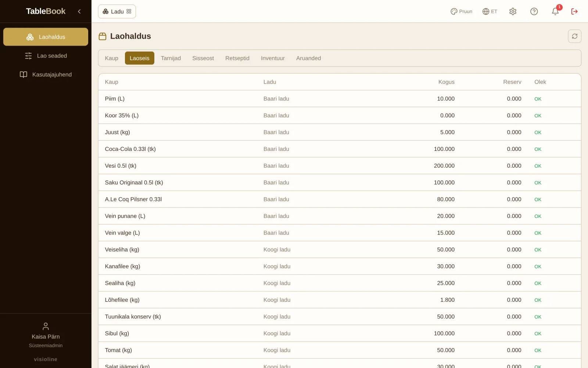588x368 pixels.
Task: Select Laohaldus in the sidebar
Action: 46,37
